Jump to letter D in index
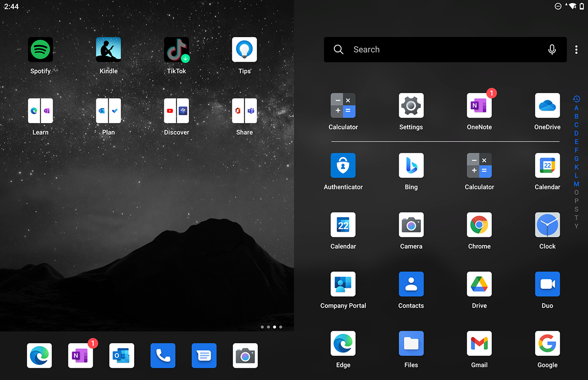588x380 pixels. (x=577, y=134)
